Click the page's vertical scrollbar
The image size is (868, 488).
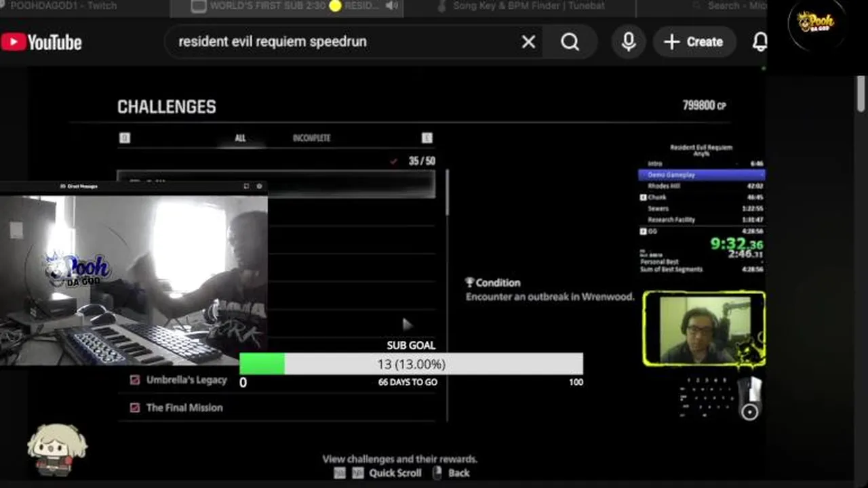pos(861,94)
